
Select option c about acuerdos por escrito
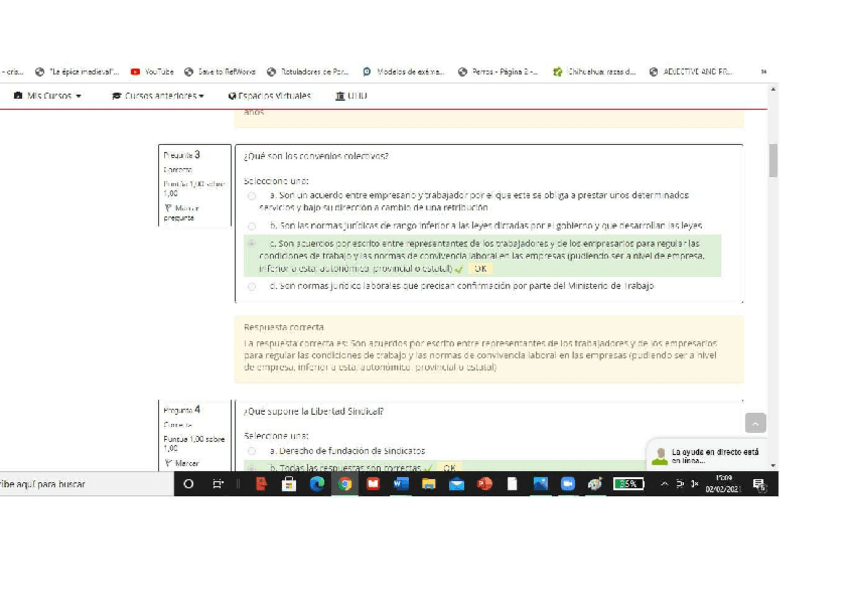[x=251, y=244]
